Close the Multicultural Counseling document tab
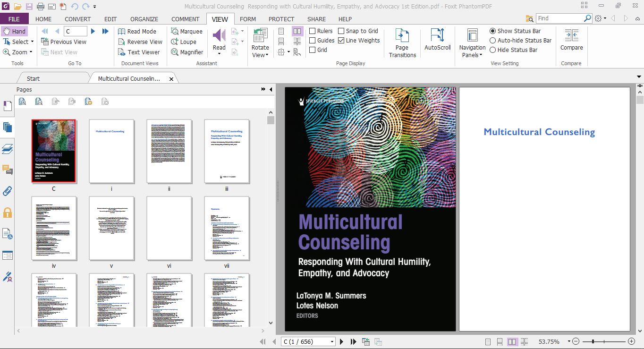This screenshot has height=349, width=644. point(171,79)
